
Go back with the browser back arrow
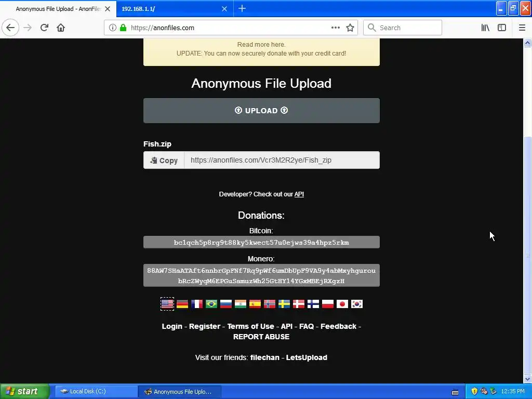click(x=10, y=28)
